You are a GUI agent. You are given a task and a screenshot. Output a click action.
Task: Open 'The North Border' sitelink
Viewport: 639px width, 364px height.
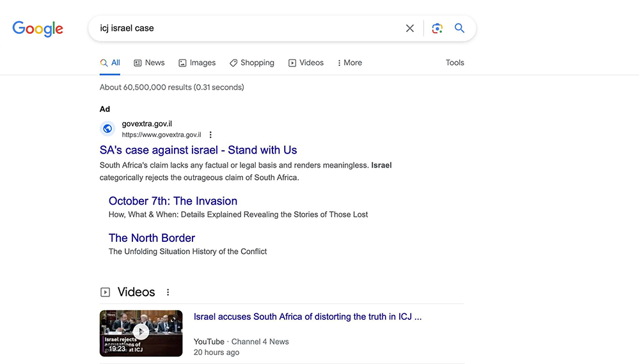[x=152, y=238]
